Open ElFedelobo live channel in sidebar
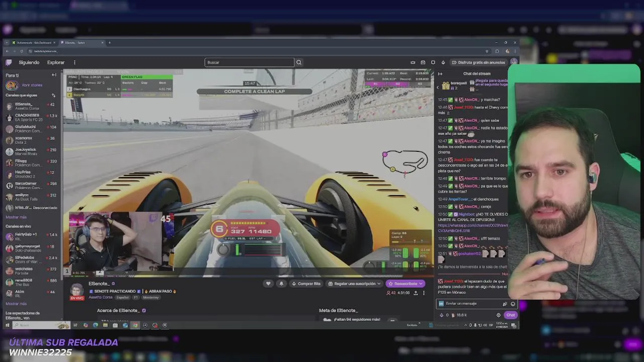 coord(31,260)
